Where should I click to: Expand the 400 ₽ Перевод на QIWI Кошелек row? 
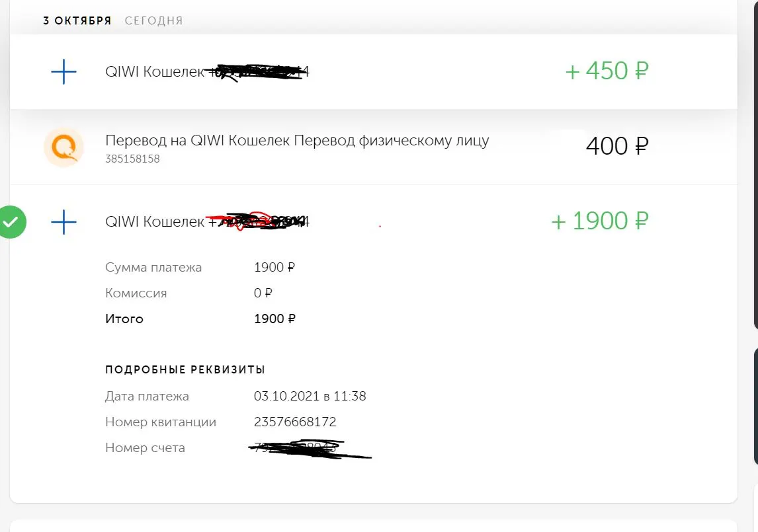pos(373,147)
